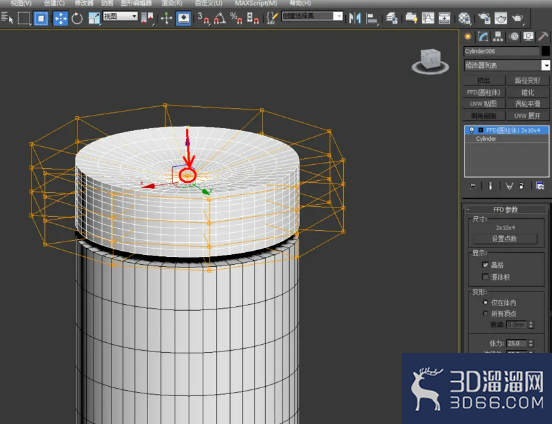Screen dimensions: 552x424
Task: Click the Render Production teapot icon
Action: (518, 18)
